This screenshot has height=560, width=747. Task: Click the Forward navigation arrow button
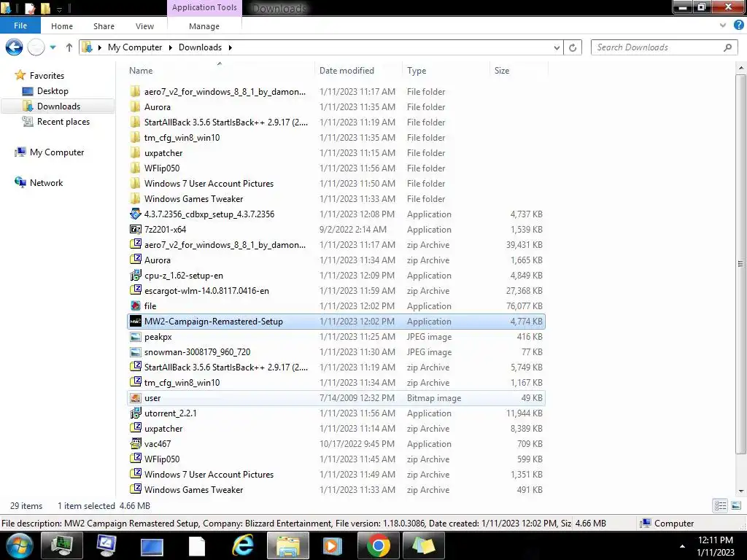pos(36,47)
